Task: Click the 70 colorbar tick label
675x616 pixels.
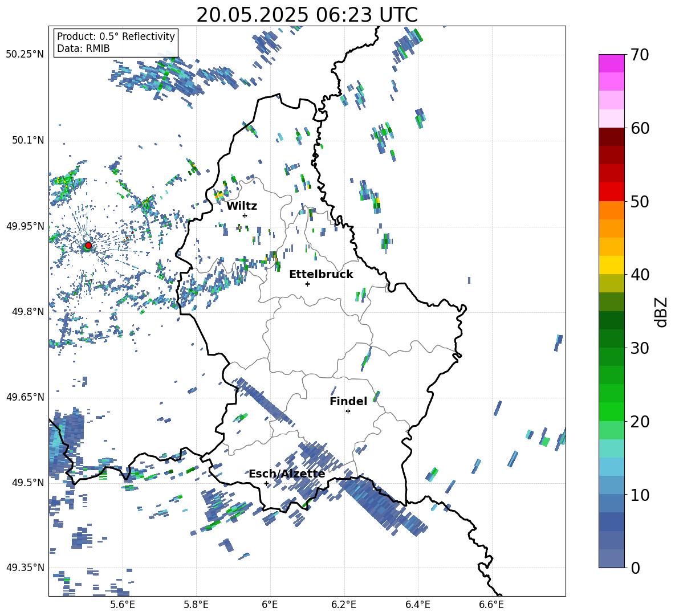Action: click(x=640, y=55)
